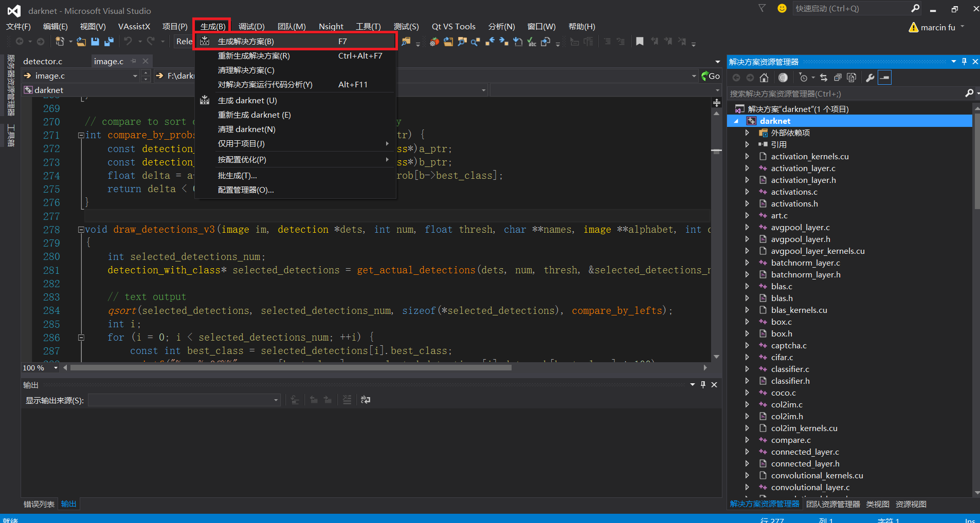Click the Collapse All icon in Solution Explorer
This screenshot has width=980, height=523.
coord(837,77)
